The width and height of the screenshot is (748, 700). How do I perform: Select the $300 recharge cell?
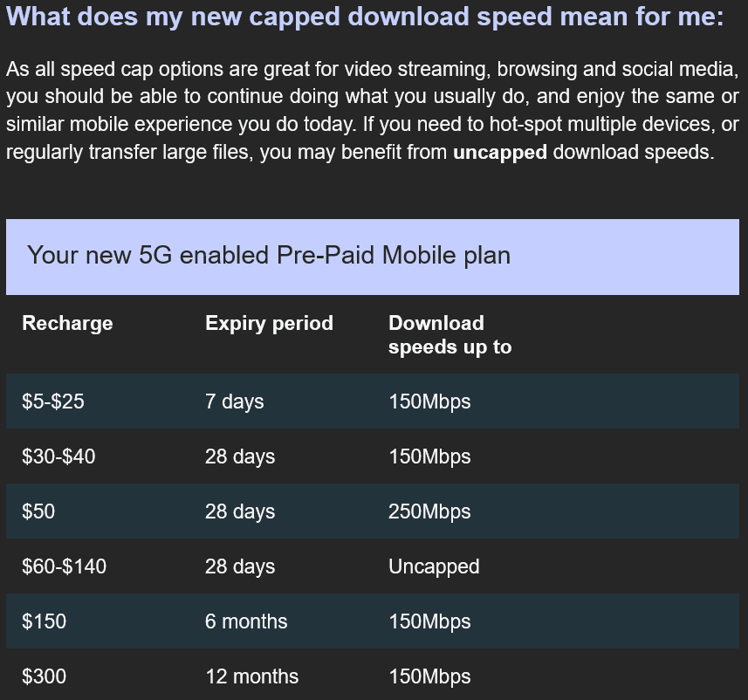(x=44, y=676)
